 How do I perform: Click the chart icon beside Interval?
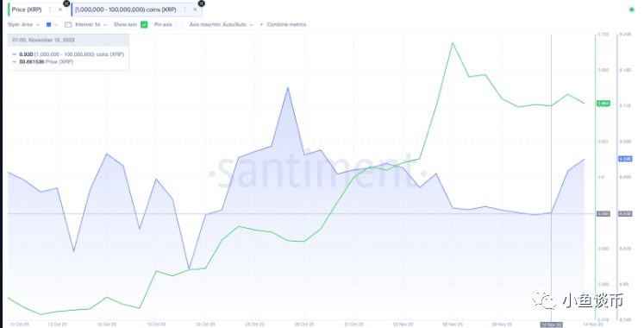coord(68,25)
